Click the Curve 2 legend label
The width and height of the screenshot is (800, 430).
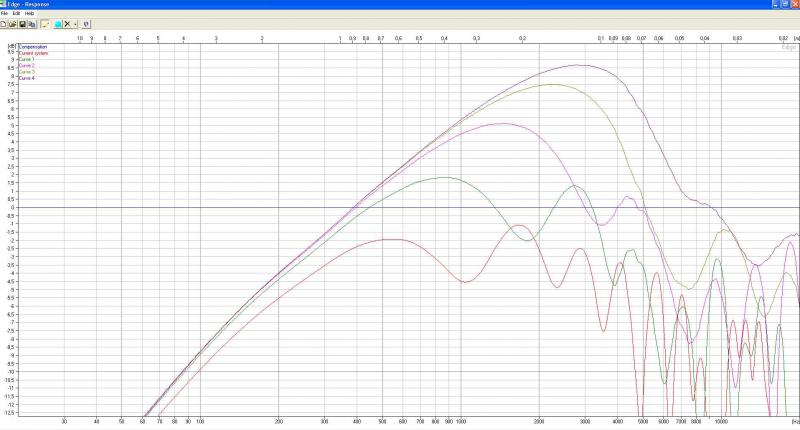click(26, 65)
